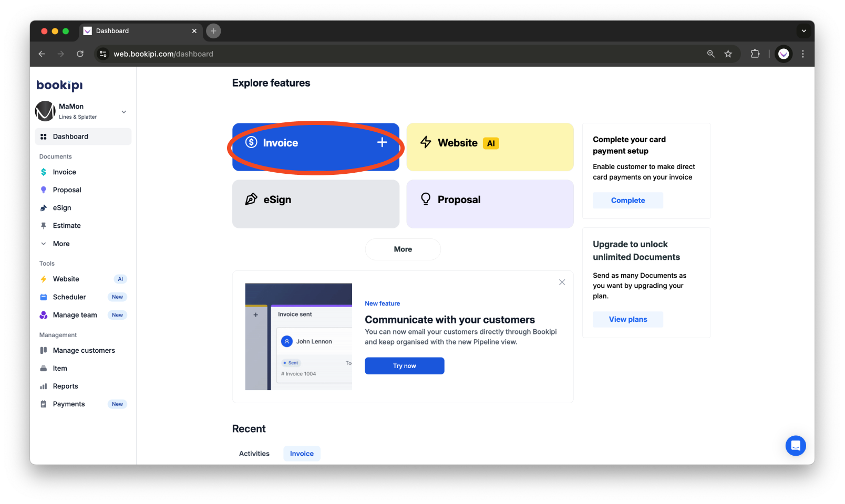Open the Reports bar chart icon
Screen dimensions: 845x504
click(43, 386)
